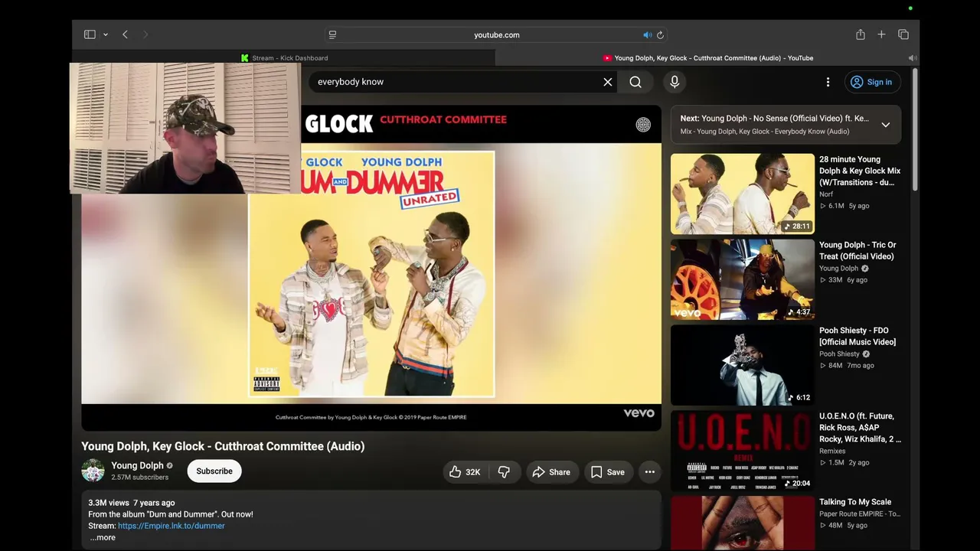Like the video with 32K likes
980x551 pixels.
tap(465, 472)
